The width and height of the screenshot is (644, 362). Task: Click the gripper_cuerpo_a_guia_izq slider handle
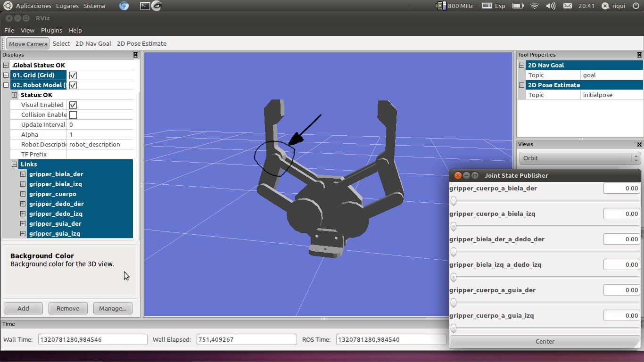(x=454, y=329)
